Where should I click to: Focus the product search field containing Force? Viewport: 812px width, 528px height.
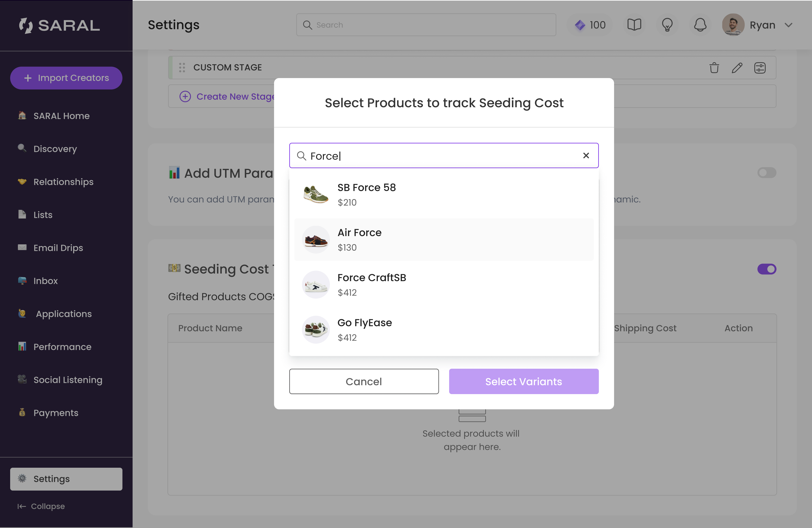[x=444, y=156]
